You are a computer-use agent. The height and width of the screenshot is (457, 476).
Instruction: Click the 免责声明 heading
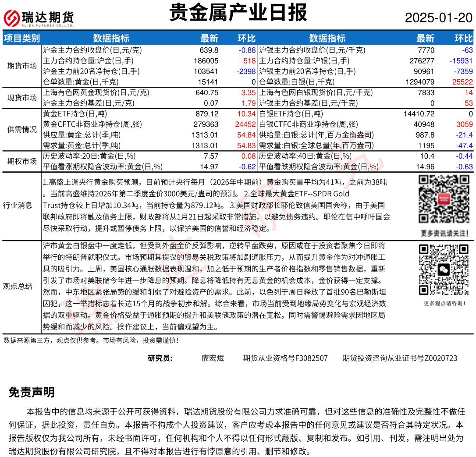[x=32, y=393]
